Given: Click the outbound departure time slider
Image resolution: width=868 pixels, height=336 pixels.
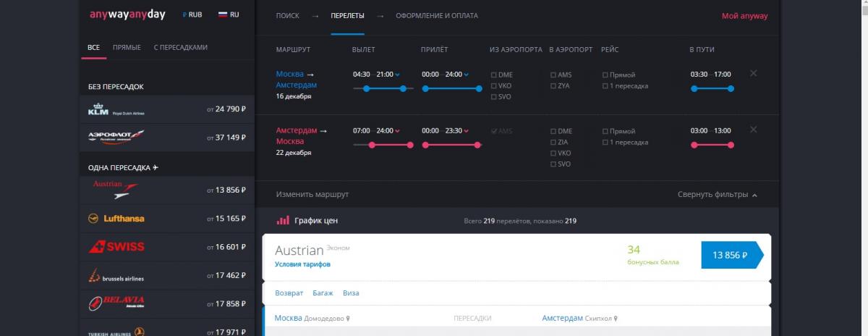Looking at the screenshot, I should pyautogui.click(x=383, y=88).
